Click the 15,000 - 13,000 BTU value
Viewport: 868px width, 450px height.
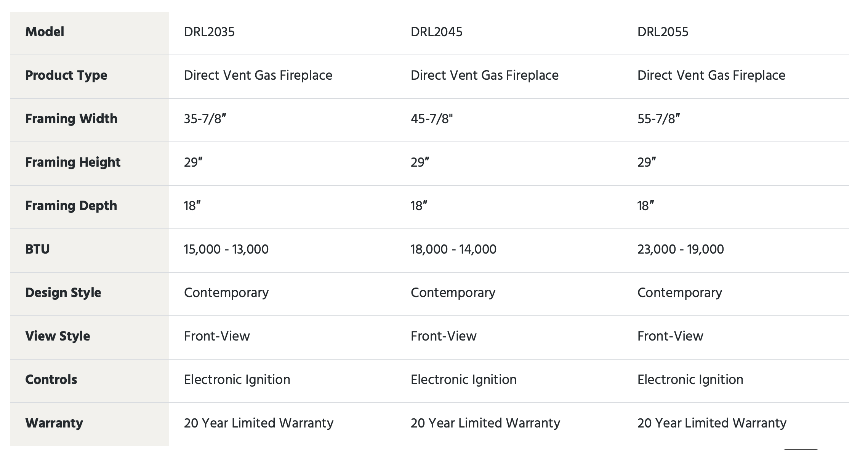coord(226,249)
